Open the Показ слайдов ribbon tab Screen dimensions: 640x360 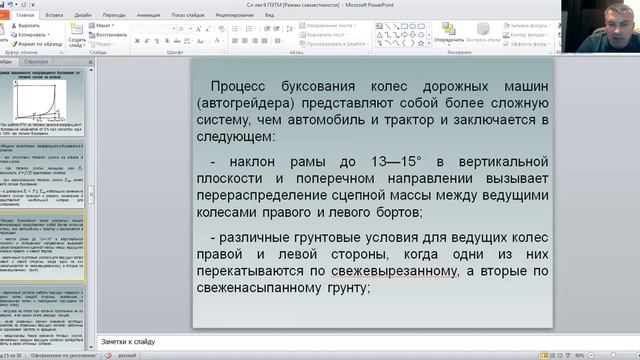[x=188, y=15]
